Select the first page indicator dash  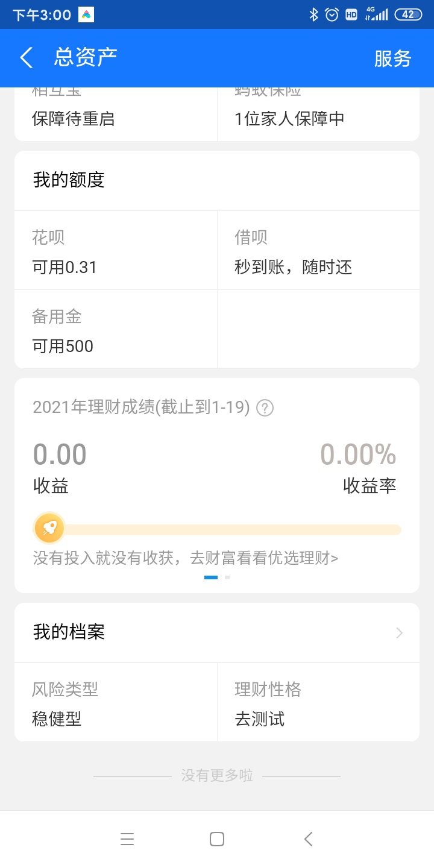coord(211,577)
